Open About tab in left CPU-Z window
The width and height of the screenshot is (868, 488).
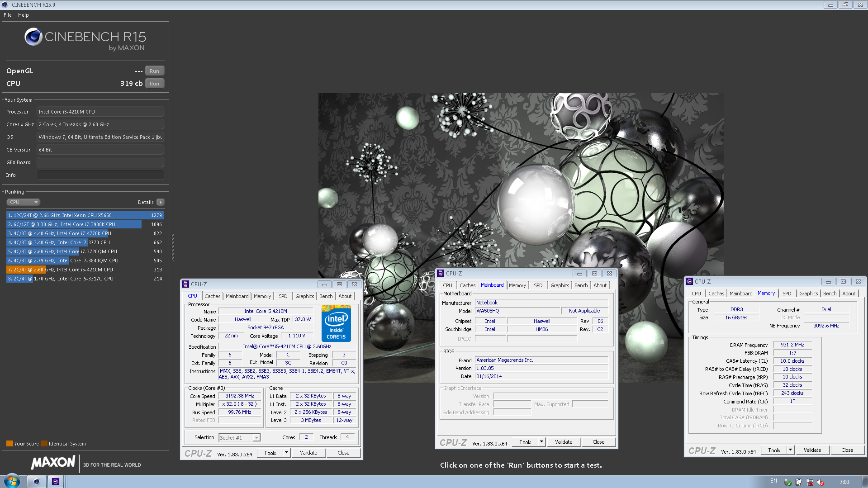click(x=345, y=296)
